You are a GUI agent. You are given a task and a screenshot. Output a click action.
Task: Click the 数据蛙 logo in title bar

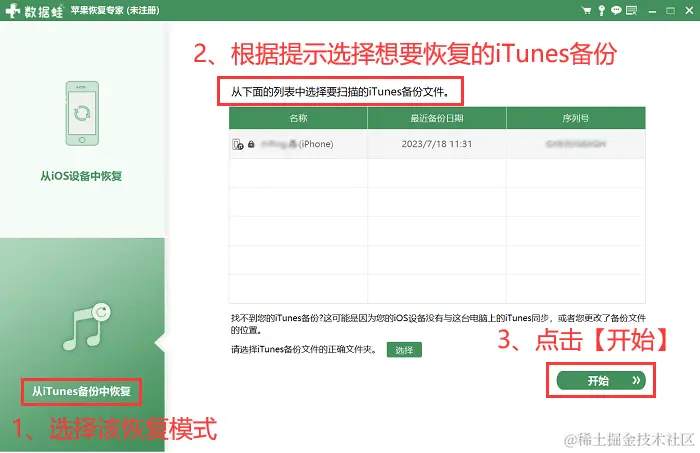pyautogui.click(x=34, y=10)
